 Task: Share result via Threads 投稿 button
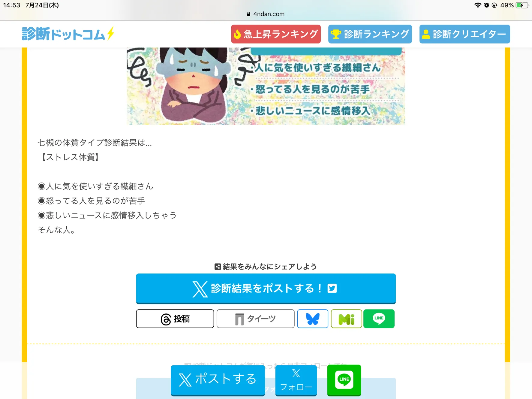[x=175, y=319]
